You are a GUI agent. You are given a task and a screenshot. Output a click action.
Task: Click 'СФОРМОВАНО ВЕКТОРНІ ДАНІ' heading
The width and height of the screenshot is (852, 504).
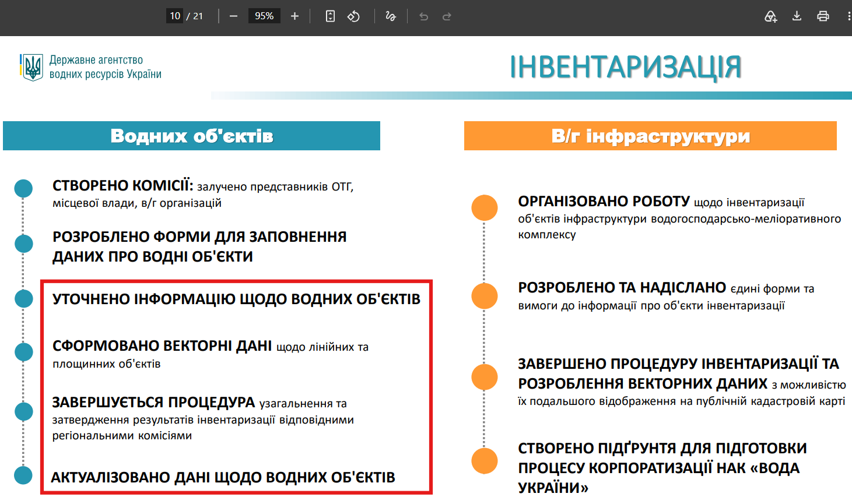[162, 346]
